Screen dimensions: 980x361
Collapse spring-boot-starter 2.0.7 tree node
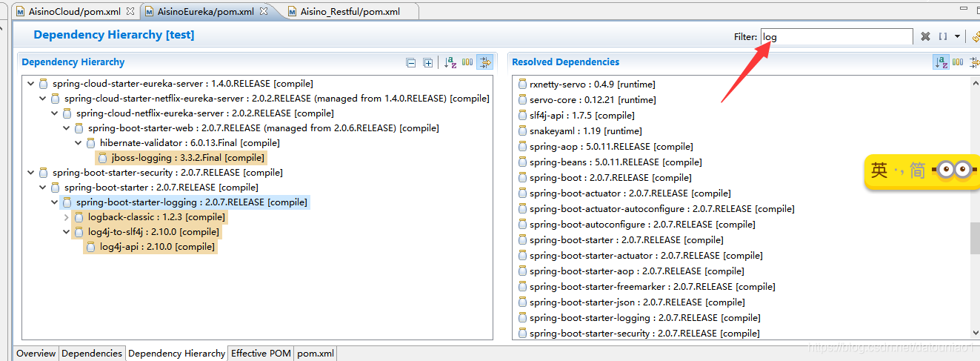click(43, 188)
